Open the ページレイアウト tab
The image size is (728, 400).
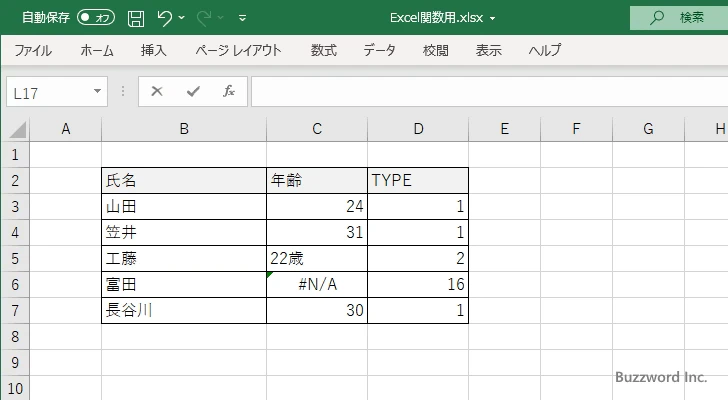[238, 50]
